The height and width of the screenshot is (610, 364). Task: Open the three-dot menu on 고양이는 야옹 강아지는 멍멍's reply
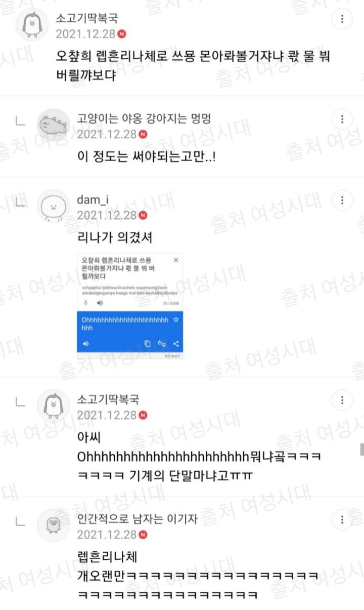coord(342,119)
